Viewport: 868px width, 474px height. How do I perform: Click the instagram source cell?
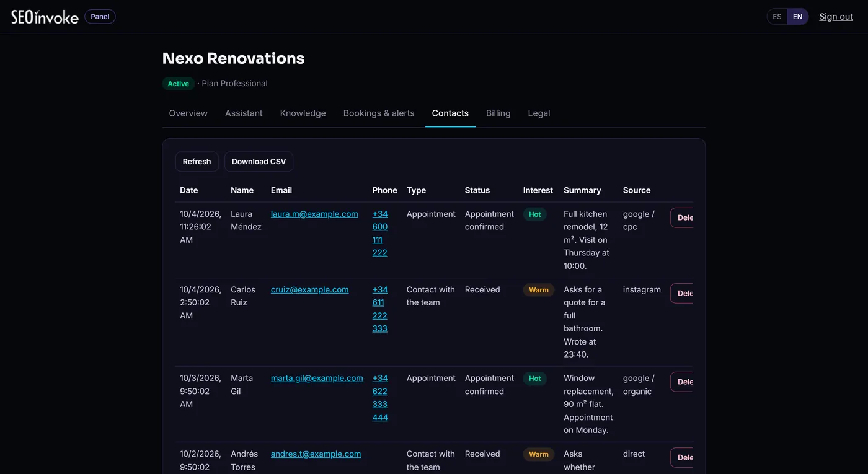642,289
